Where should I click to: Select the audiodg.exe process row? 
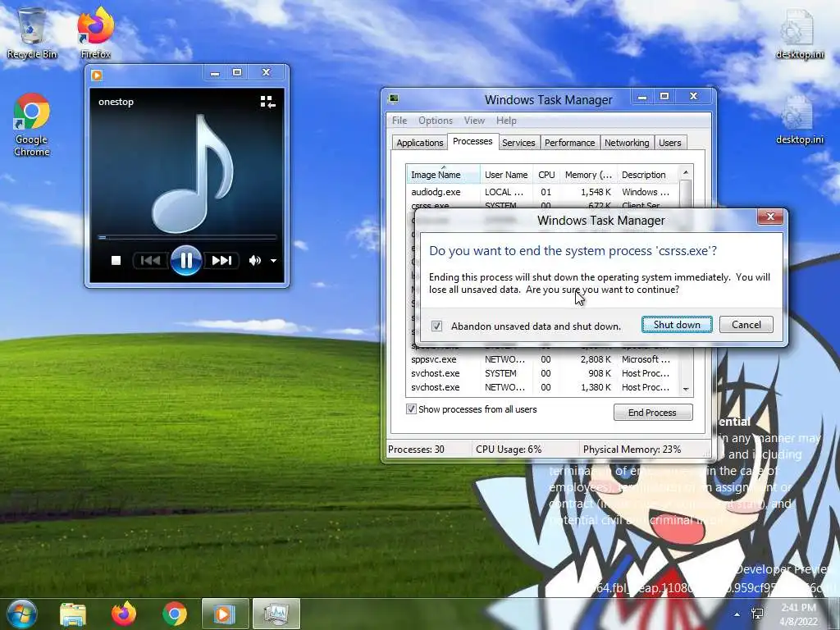coord(542,192)
